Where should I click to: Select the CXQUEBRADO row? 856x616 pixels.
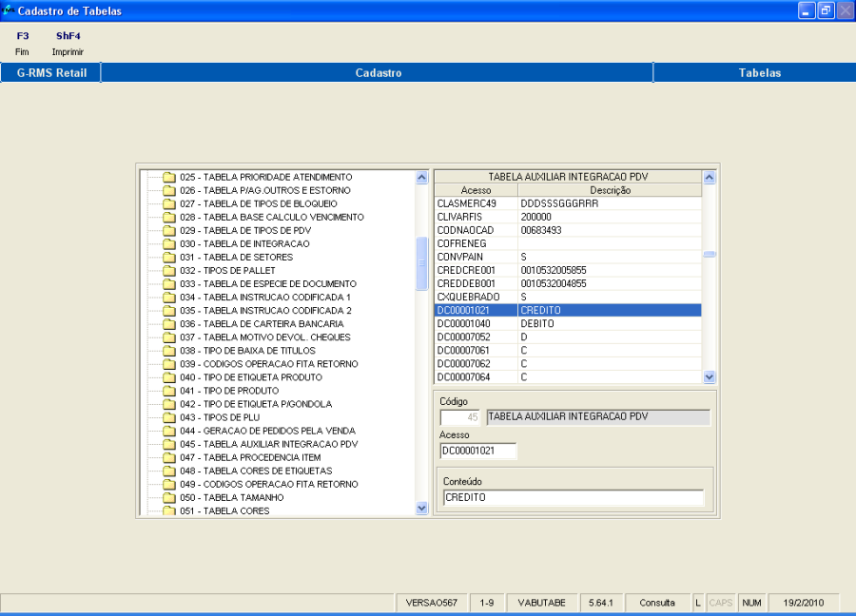[x=568, y=298]
